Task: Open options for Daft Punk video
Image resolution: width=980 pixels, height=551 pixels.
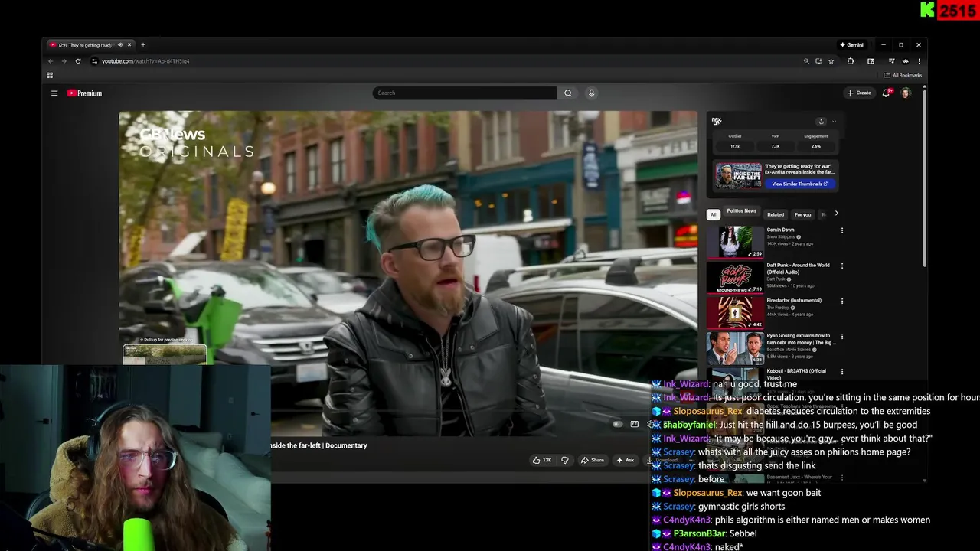Action: [x=842, y=266]
